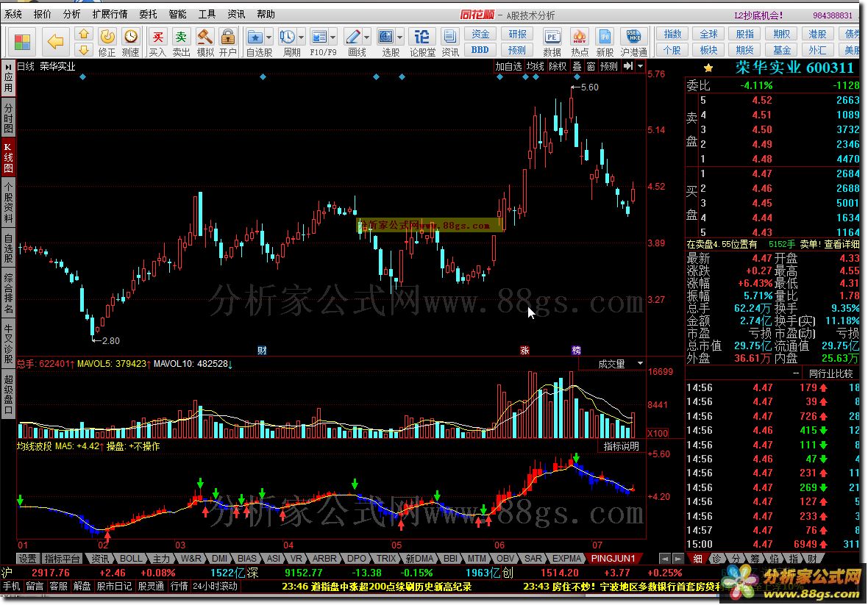
Task: Click the small down arrow icon
Action: click(x=84, y=50)
